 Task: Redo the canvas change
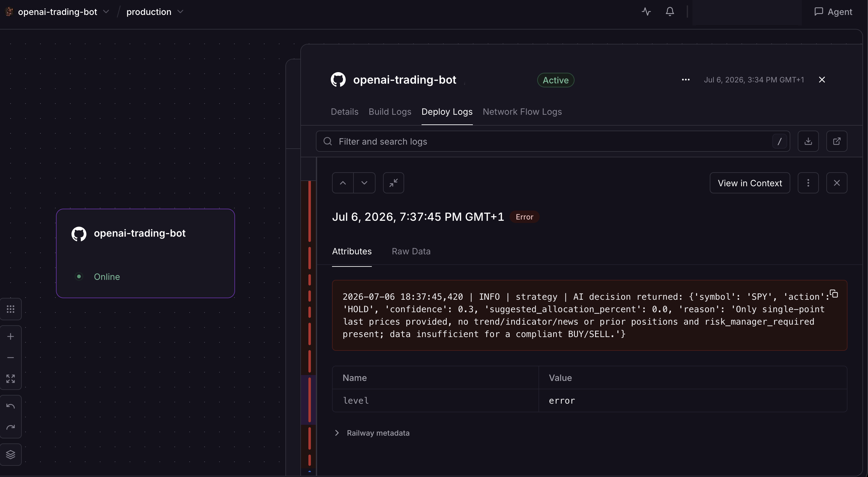point(11,427)
